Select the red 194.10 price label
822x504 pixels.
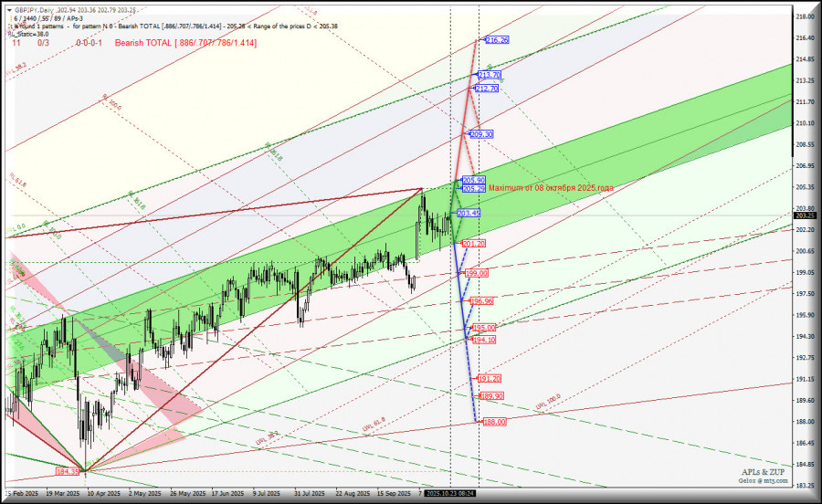[484, 340]
